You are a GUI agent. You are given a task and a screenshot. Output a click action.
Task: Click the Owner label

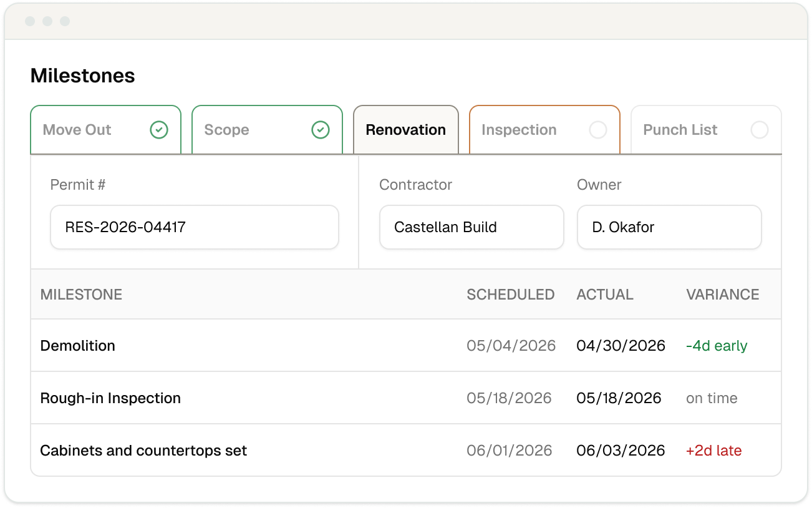[x=599, y=185]
